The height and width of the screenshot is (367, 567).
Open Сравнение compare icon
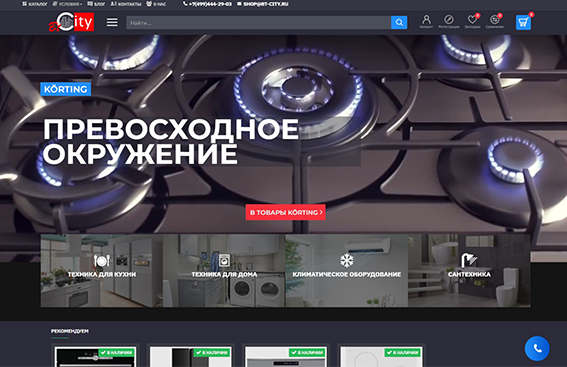[494, 21]
